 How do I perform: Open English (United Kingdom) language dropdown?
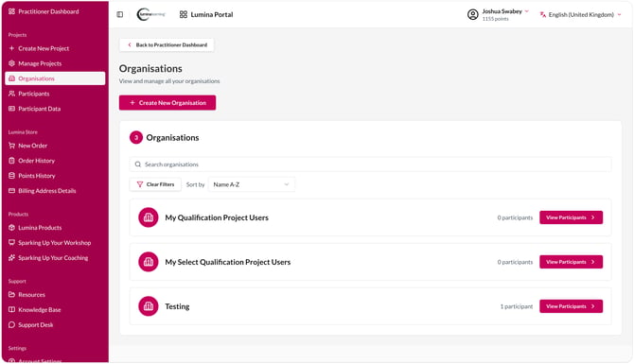tap(581, 14)
